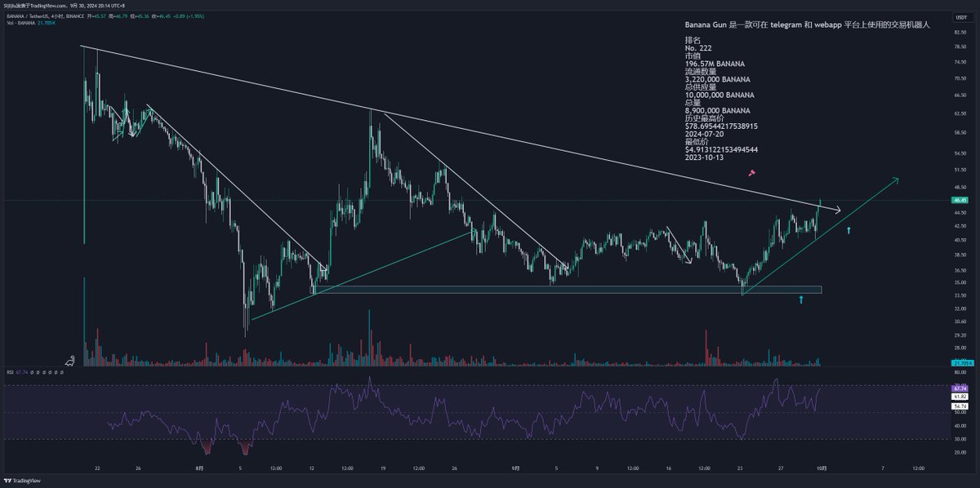Click the TradingView logo at bottom left
This screenshot has width=980, height=488.
click(21, 479)
